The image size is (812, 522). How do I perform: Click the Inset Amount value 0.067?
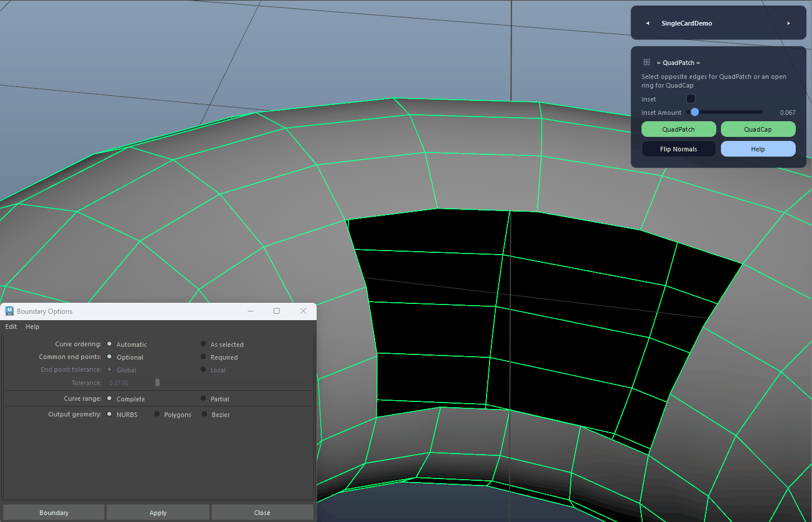click(788, 113)
